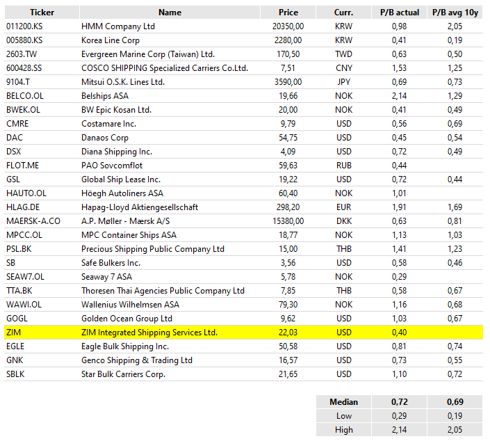Select the Seaway 7 ASA name cell
The image size is (490, 448).
(x=170, y=277)
